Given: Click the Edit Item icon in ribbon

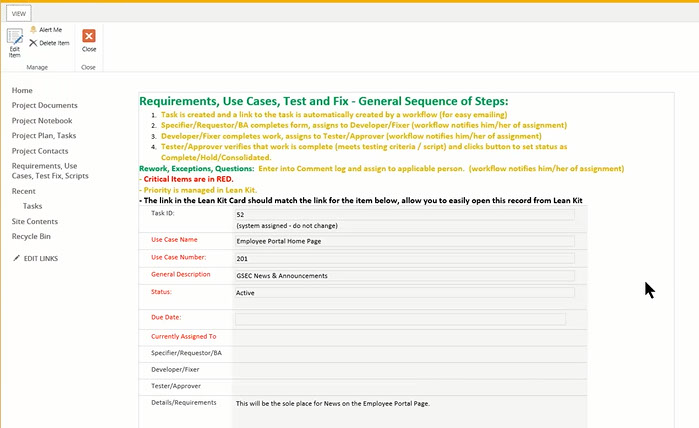Looking at the screenshot, I should click(14, 38).
